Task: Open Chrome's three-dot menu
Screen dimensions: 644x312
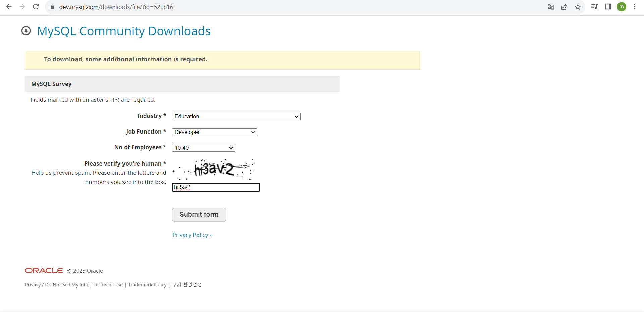Action: click(635, 7)
